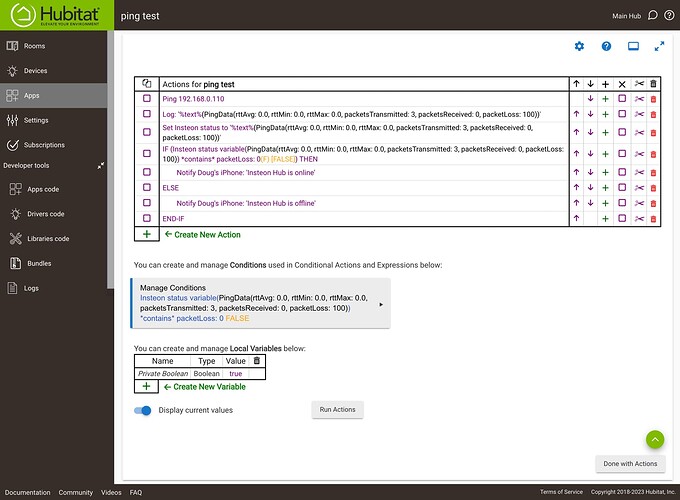This screenshot has width=680, height=500.
Task: Open Rooms in the sidebar
Action: click(53, 46)
